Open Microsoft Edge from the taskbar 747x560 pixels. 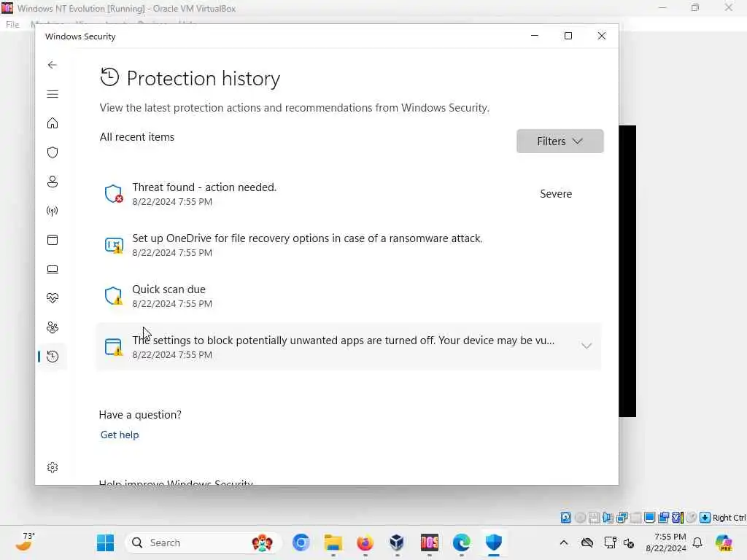461,542
